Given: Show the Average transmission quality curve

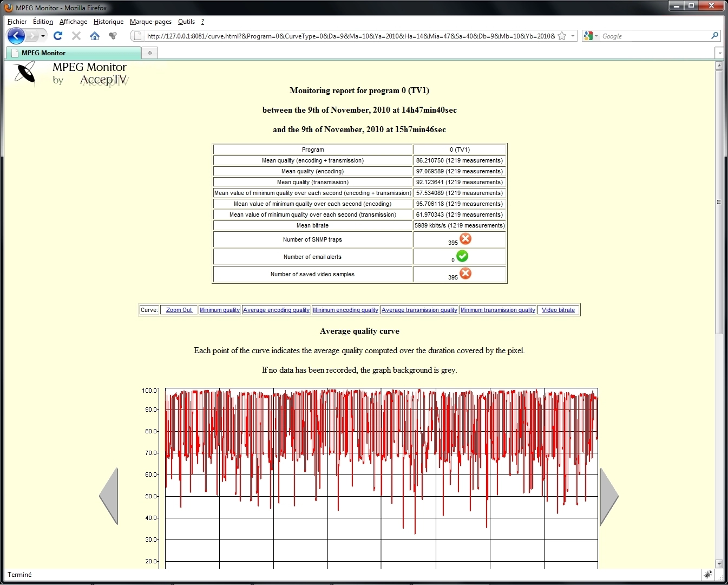Looking at the screenshot, I should click(x=419, y=310).
